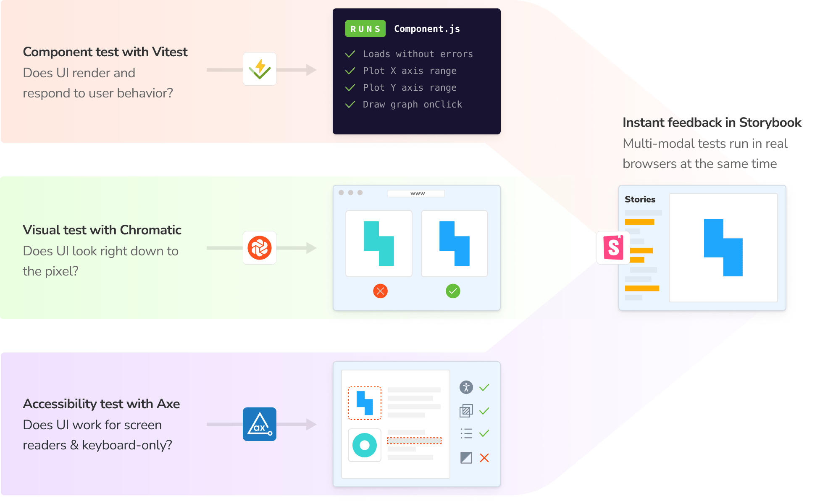
Task: Click the Stories sidebar heading
Action: (x=640, y=199)
